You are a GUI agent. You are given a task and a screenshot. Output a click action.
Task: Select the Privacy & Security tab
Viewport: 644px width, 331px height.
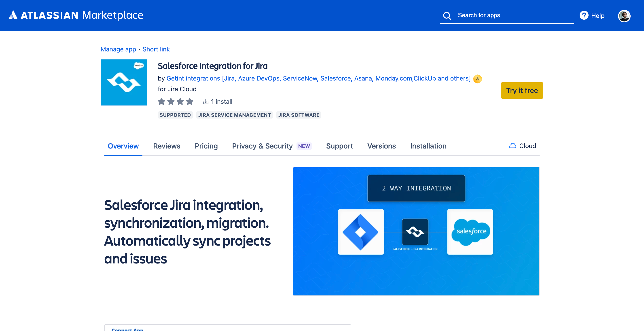(x=262, y=146)
